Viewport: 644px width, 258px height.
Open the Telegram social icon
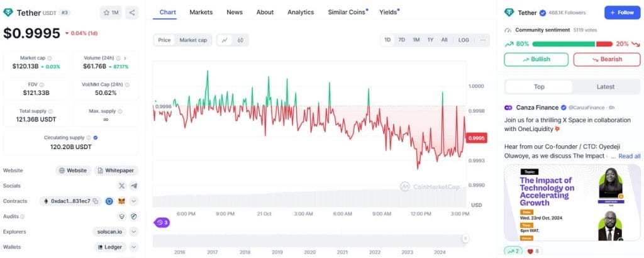click(x=134, y=186)
